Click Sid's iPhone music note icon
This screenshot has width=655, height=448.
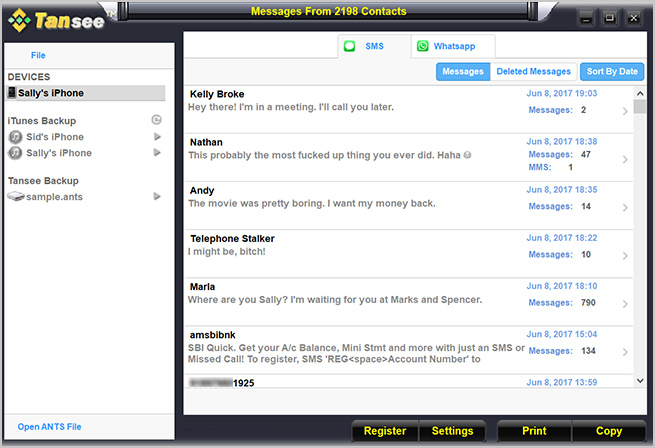(x=15, y=137)
